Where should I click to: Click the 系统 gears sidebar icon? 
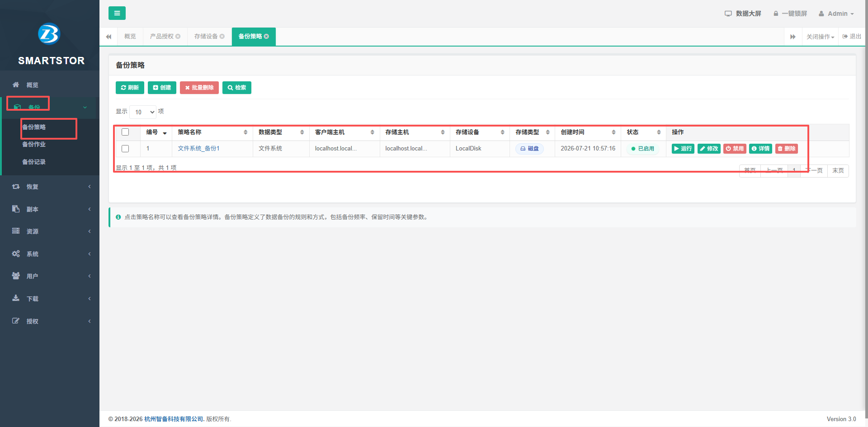pos(16,253)
